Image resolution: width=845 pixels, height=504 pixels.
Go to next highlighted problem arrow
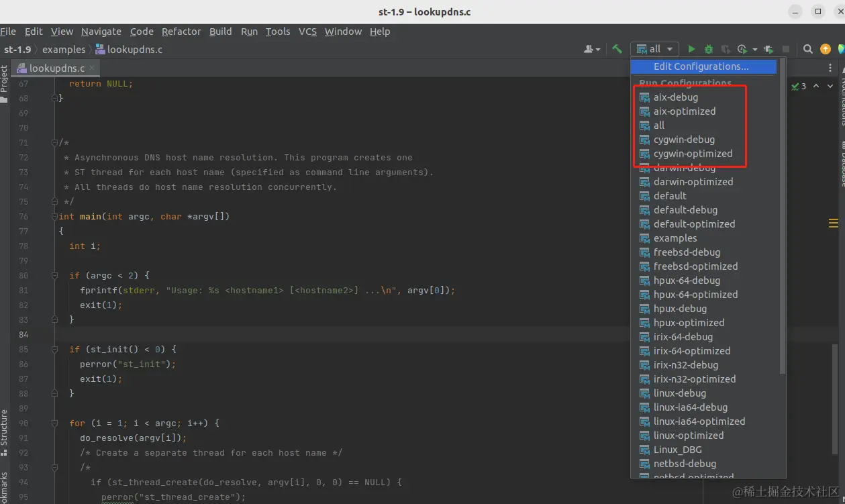(x=832, y=86)
